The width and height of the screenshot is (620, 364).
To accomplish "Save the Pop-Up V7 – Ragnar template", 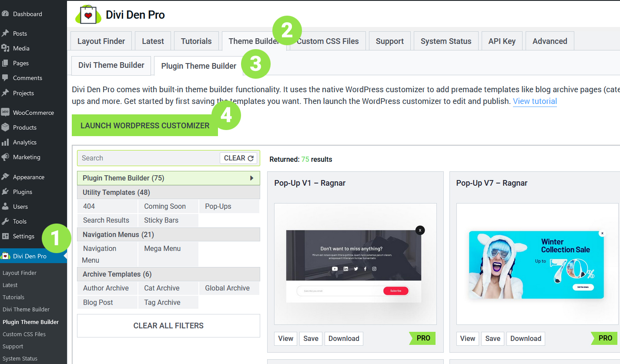I will 493,338.
